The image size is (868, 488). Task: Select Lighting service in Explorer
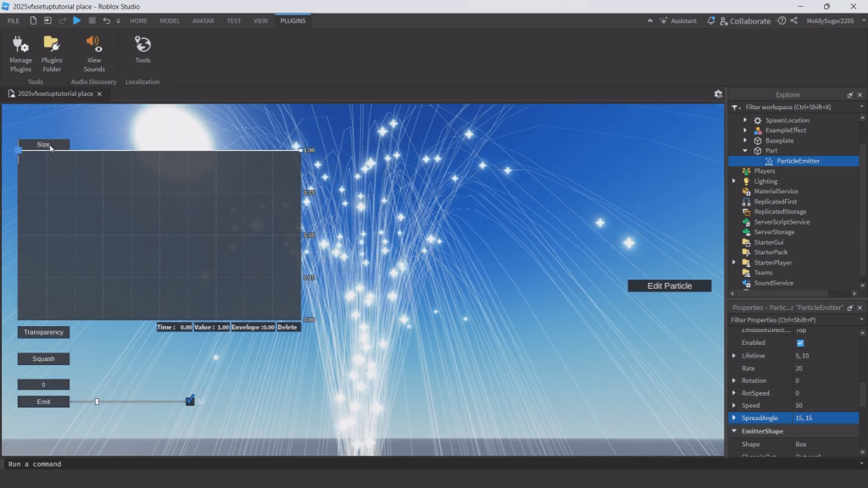765,181
